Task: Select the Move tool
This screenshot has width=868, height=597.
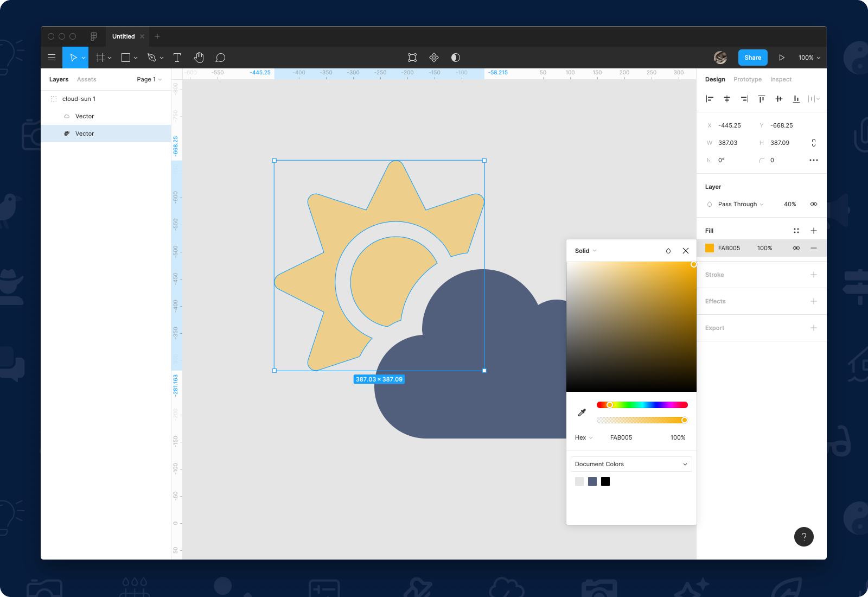Action: pyautogui.click(x=74, y=58)
